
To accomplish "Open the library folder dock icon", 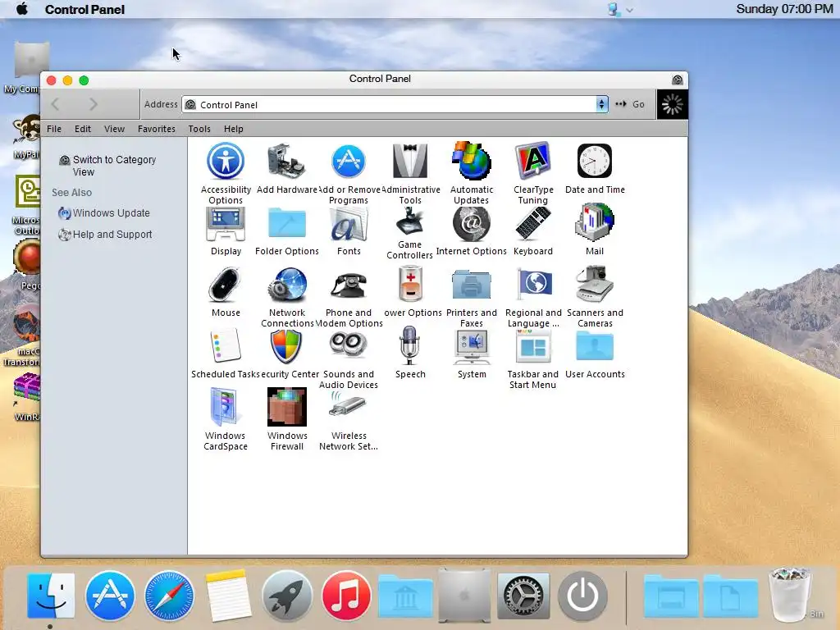I will tap(405, 596).
